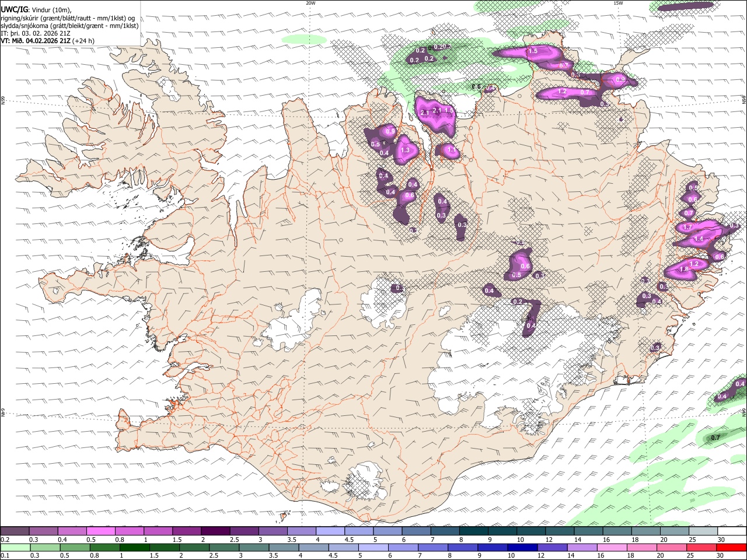Select the 3.5 violet swatch in snow legend
This screenshot has height=560, width=747.
point(302,531)
